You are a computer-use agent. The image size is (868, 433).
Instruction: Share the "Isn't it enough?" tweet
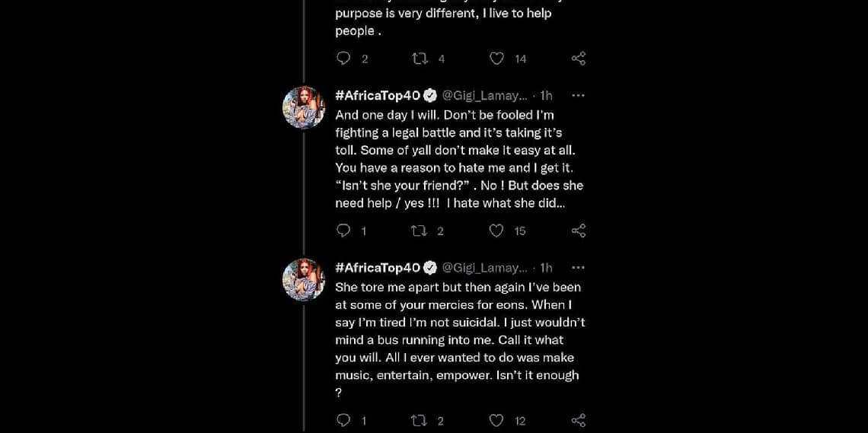click(579, 420)
